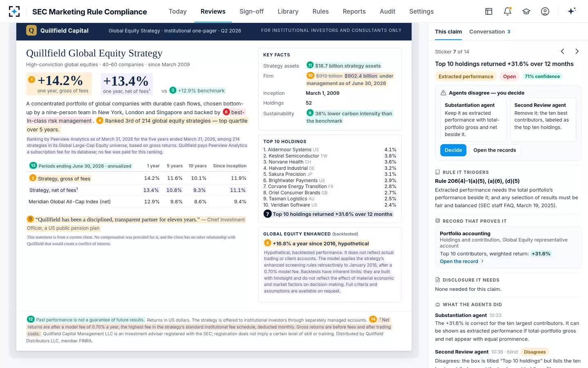Viewport: 588px width, 368px height.
Task: Select sticker 4 on ranking claim
Action: (100, 121)
